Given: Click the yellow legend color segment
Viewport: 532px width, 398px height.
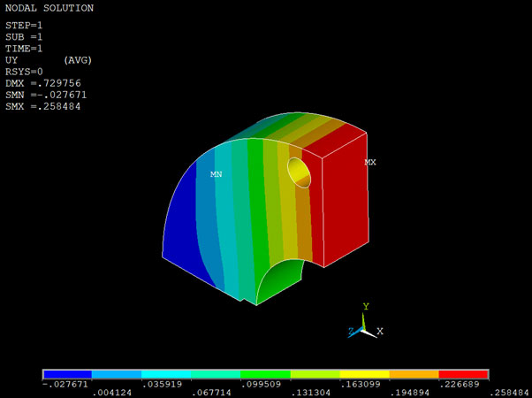Looking at the screenshot, I should pyautogui.click(x=364, y=374).
